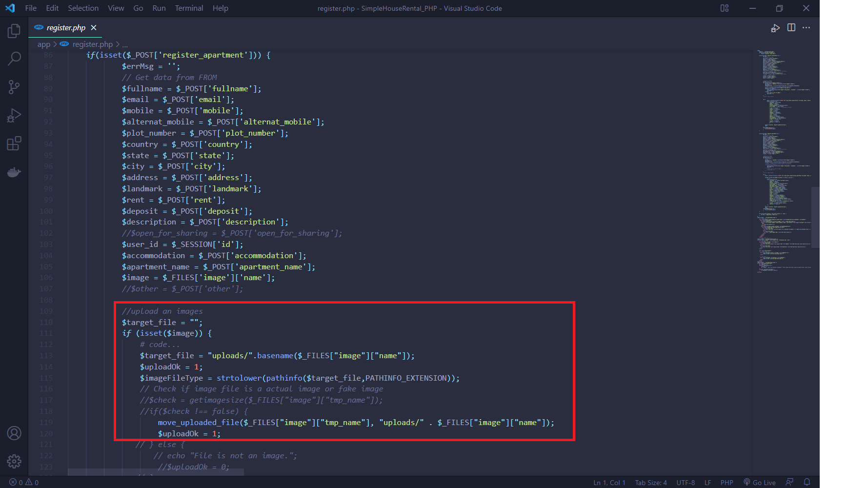
Task: Click the '$apartment_name' assignment line
Action: tap(218, 267)
